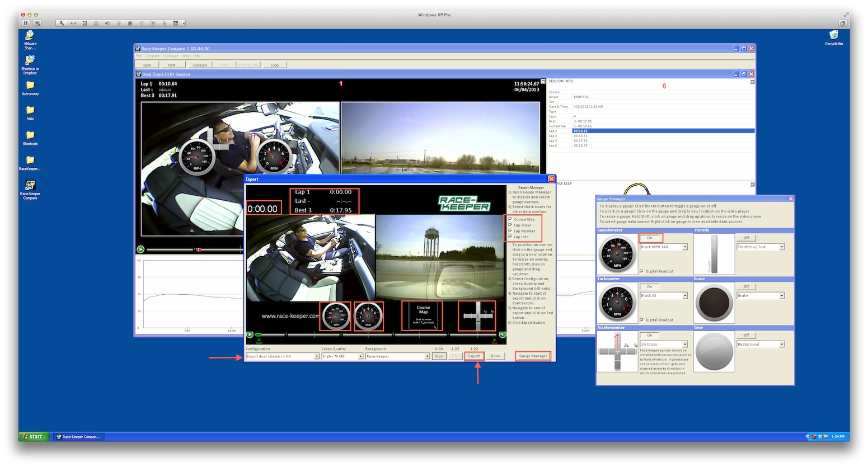Screen dimensions: 868x467
Task: Open the Throttle w/ Text dropdown
Action: tap(761, 247)
